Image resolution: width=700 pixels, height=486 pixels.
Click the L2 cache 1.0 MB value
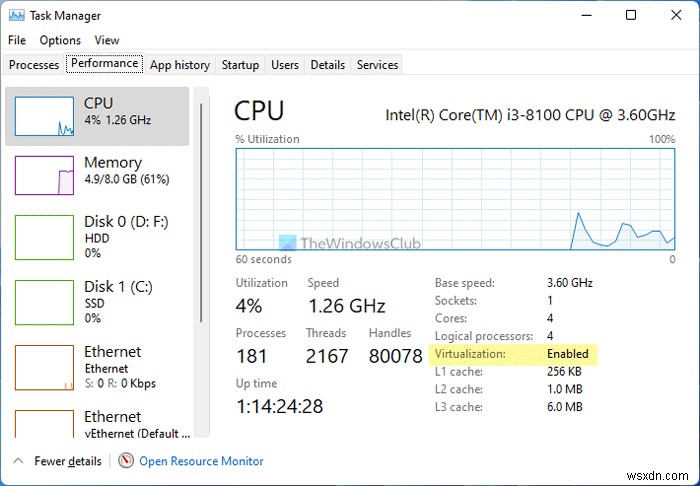click(x=565, y=389)
